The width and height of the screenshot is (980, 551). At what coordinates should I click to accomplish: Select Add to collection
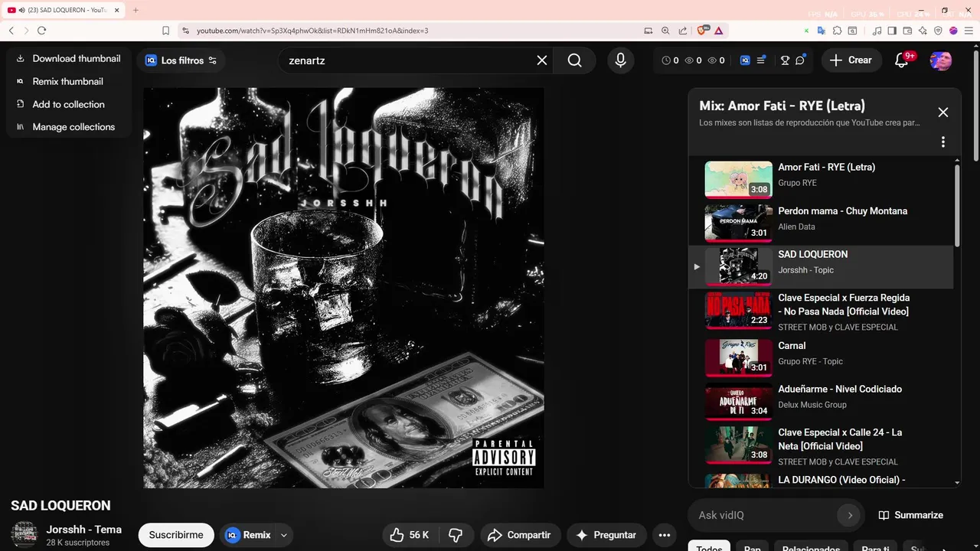(60, 104)
